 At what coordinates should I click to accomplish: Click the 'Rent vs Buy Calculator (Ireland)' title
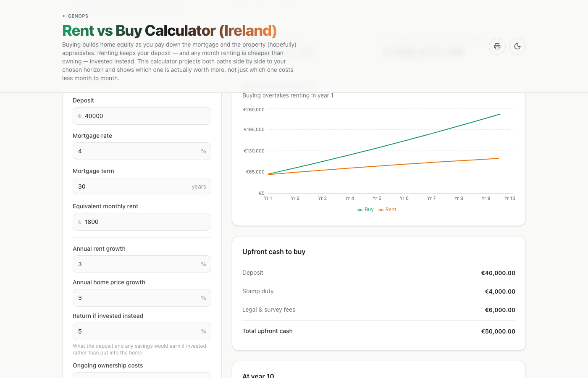click(170, 31)
